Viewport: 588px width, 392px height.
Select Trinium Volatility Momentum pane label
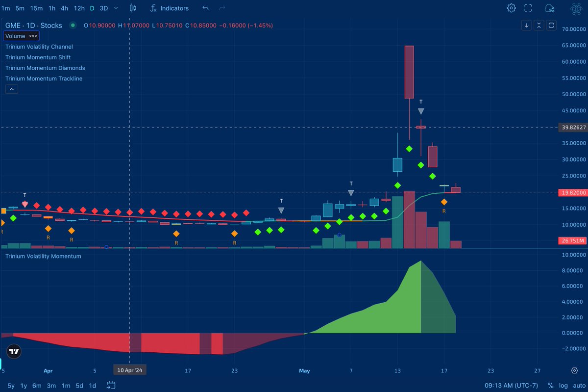44,256
